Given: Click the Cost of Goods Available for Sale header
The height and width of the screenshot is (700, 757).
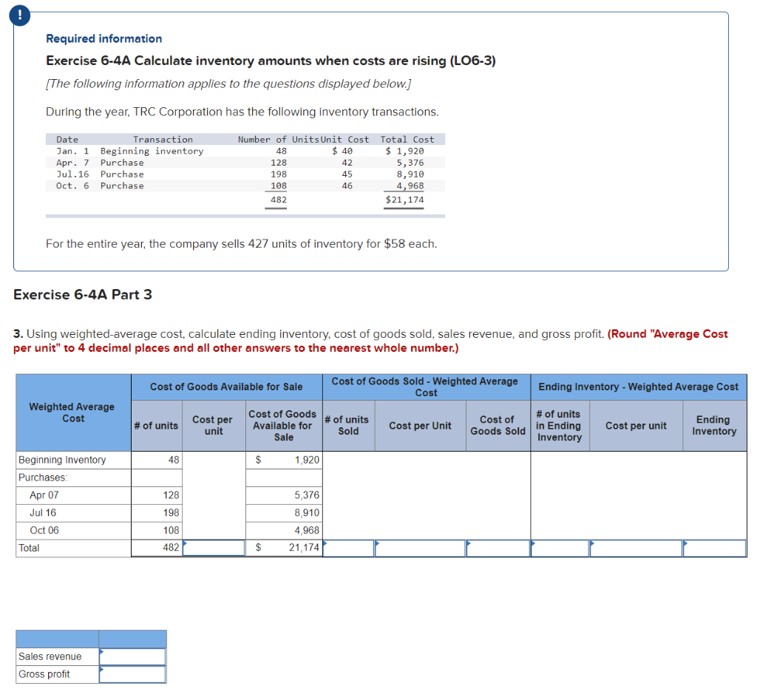Looking at the screenshot, I should pyautogui.click(x=226, y=387).
